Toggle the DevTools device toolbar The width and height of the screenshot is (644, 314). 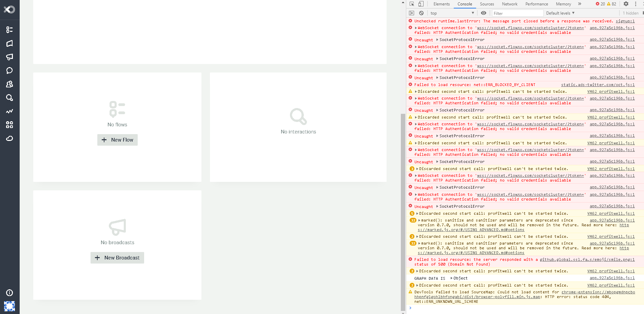tap(421, 4)
